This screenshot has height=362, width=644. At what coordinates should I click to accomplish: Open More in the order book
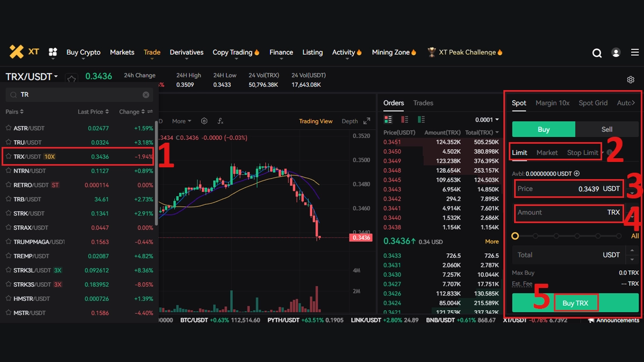coord(492,241)
